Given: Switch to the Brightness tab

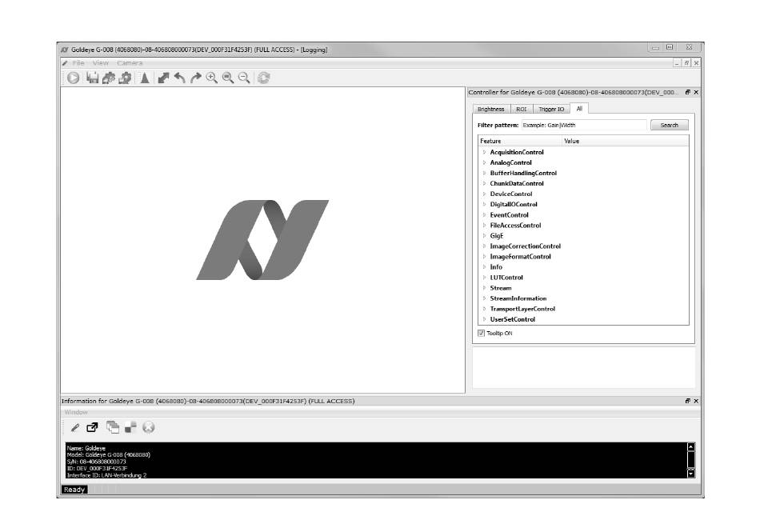Looking at the screenshot, I should tap(491, 109).
